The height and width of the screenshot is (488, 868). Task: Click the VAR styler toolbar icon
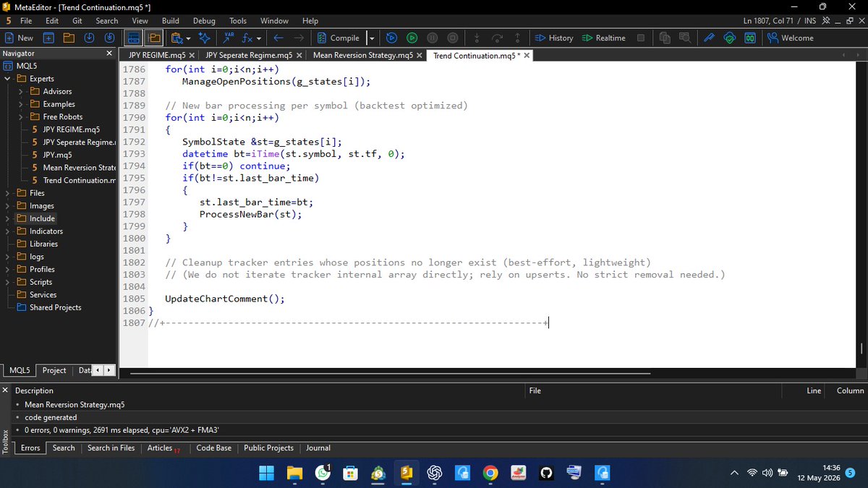(229, 38)
